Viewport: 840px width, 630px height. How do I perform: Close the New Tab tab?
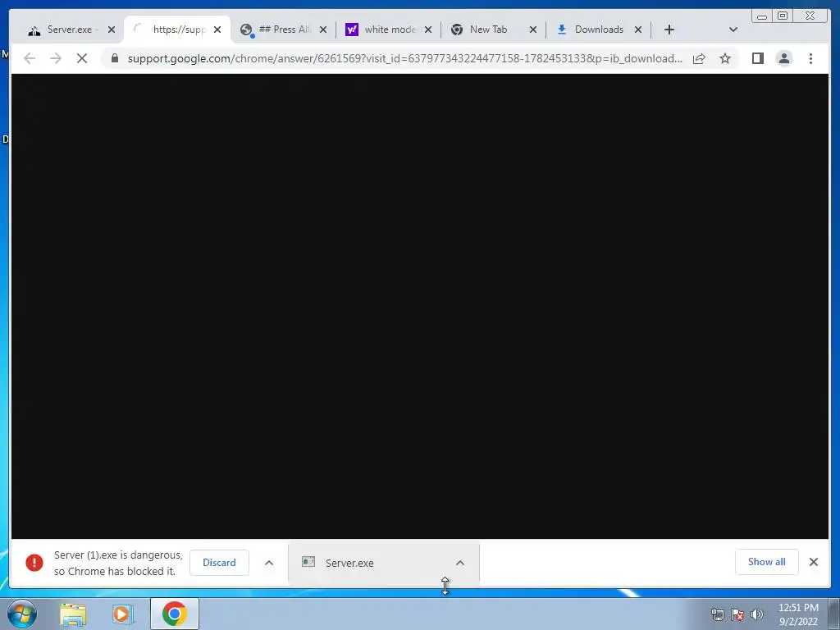[x=533, y=30]
